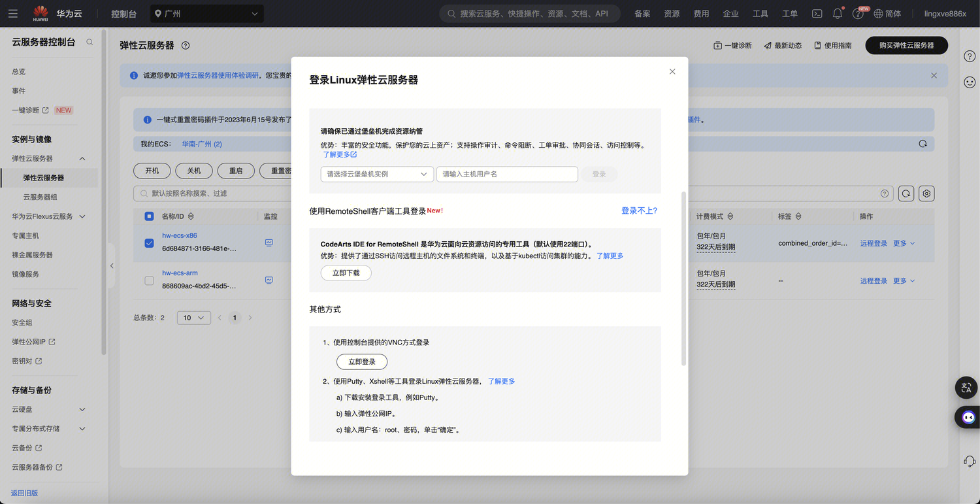980x504 pixels.
Task: Open 更多 dropdown for hw-ecs-x86
Action: click(904, 243)
